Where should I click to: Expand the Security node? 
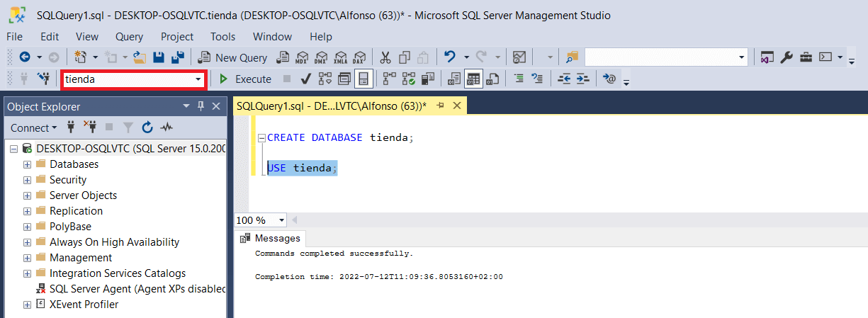click(x=28, y=180)
